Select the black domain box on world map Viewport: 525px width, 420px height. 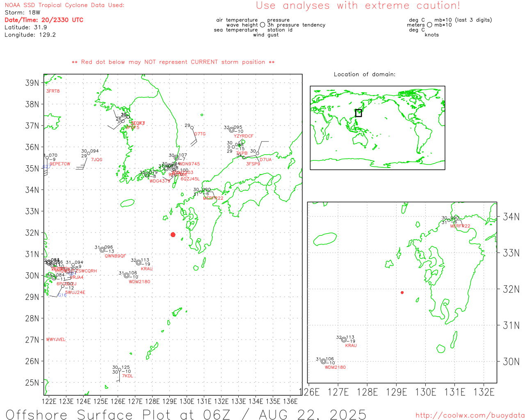point(358,113)
